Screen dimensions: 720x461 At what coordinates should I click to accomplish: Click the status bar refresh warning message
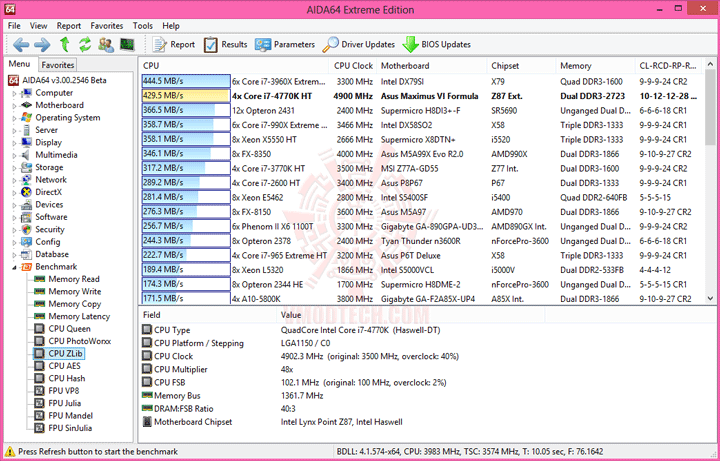coord(98,452)
